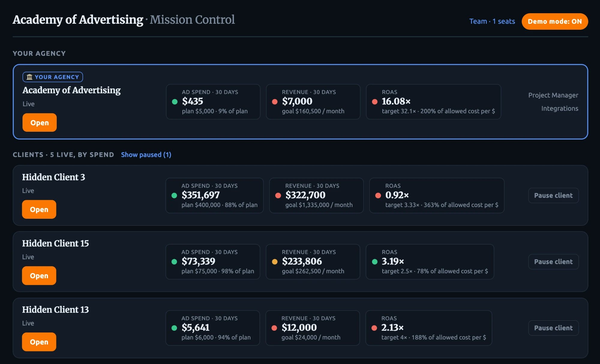Select the Hidden Client 13 name

[55, 310]
